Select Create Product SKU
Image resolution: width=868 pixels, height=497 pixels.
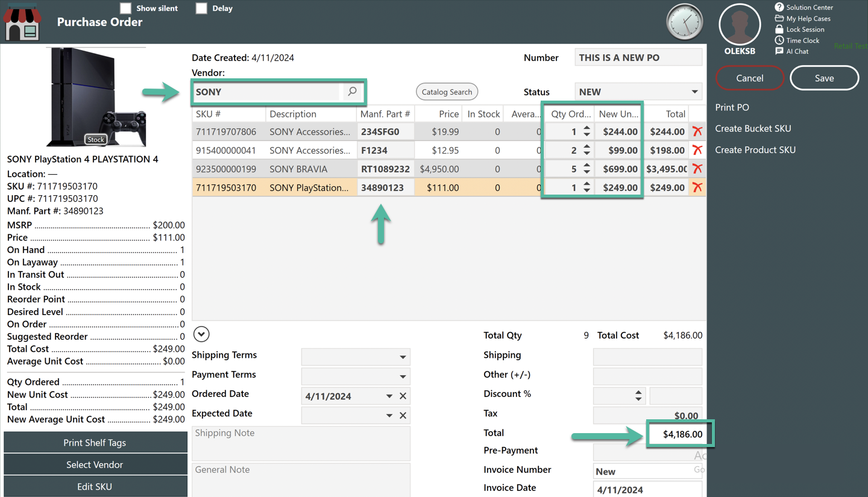coord(755,149)
